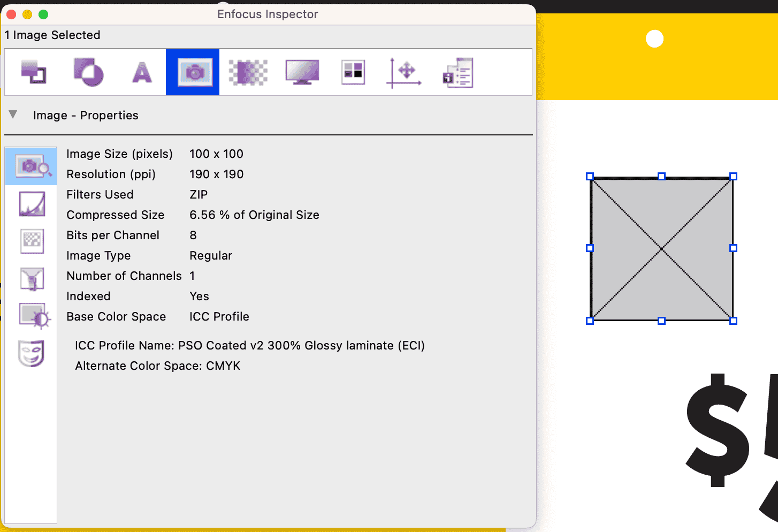Screen dimensions: 778x532
Task: Click the white circle on the yellow banner
Action: [x=655, y=39]
